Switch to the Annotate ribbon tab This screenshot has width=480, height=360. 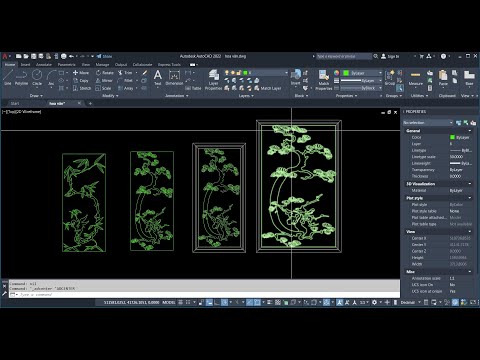tap(44, 65)
